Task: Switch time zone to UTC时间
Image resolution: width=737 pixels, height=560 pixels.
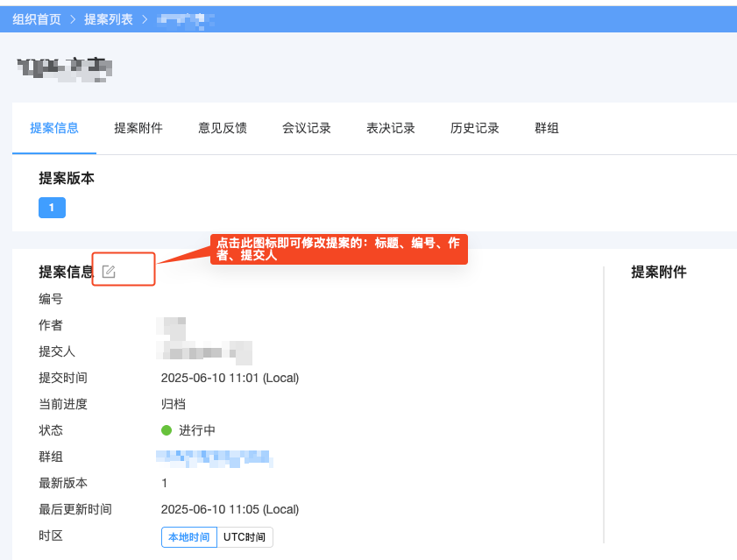Action: click(244, 537)
